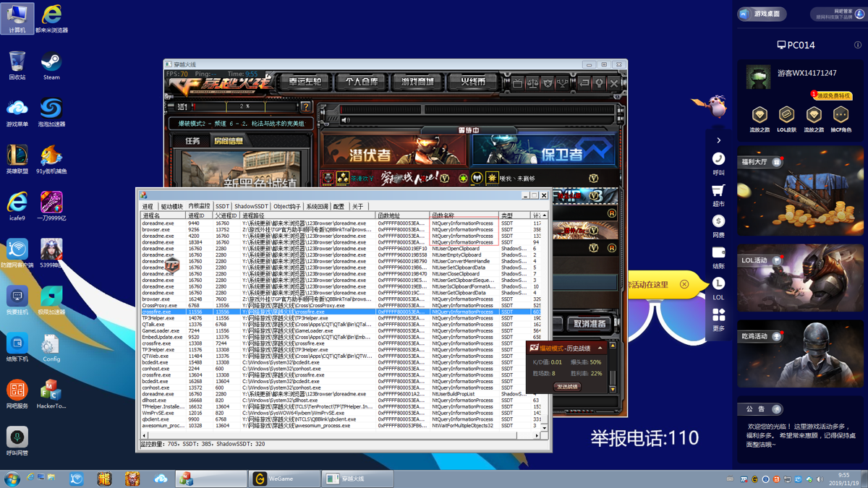The width and height of the screenshot is (868, 488).
Task: Select crossfire.exe row with PID 11556
Action: tap(340, 312)
